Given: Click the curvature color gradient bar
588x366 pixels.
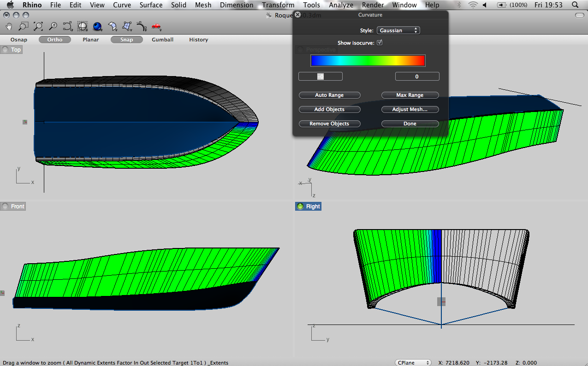Looking at the screenshot, I should point(368,60).
